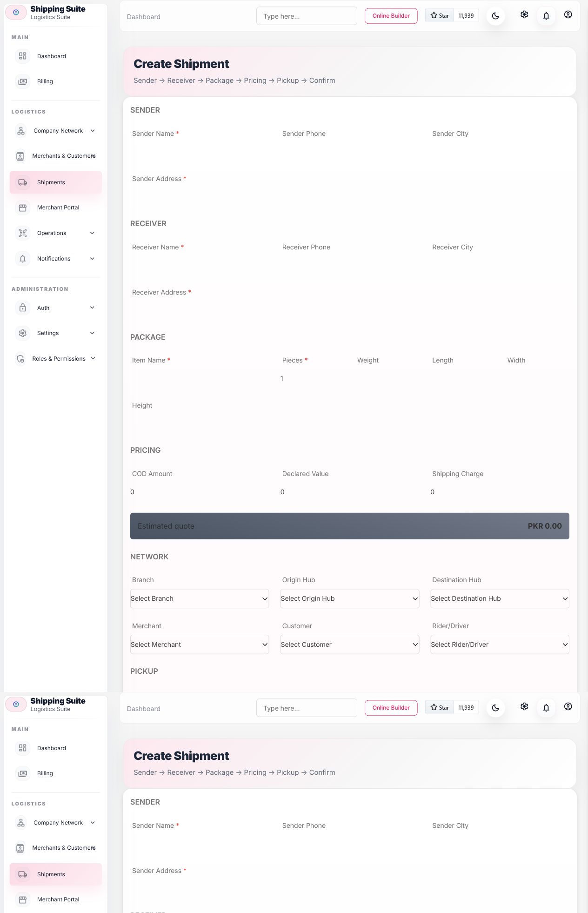The width and height of the screenshot is (588, 913).
Task: Click the Notifications bell icon in the sidebar
Action: 22,259
